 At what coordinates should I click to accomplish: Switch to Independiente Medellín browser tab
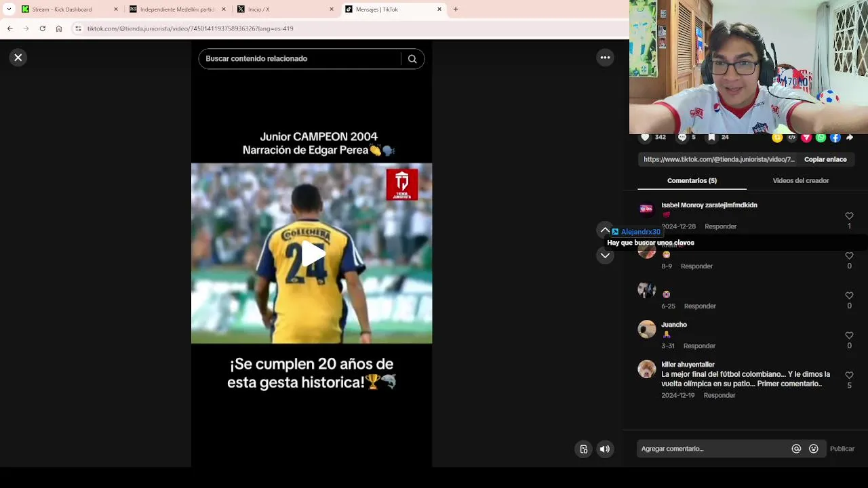tap(178, 9)
